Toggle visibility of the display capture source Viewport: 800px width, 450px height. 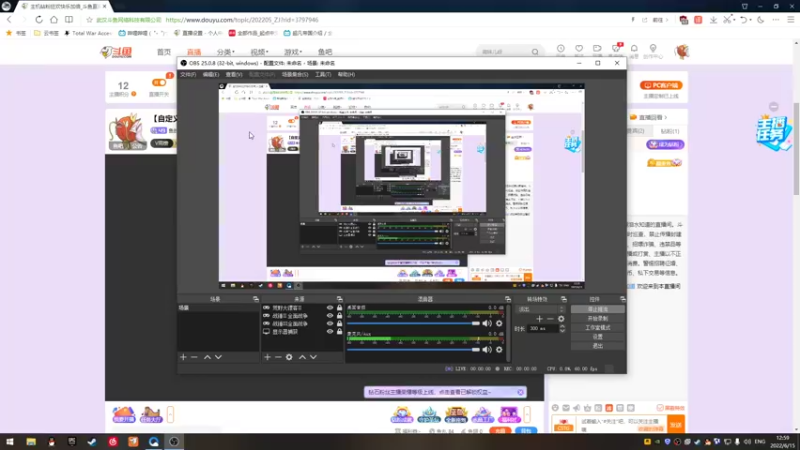(x=330, y=332)
